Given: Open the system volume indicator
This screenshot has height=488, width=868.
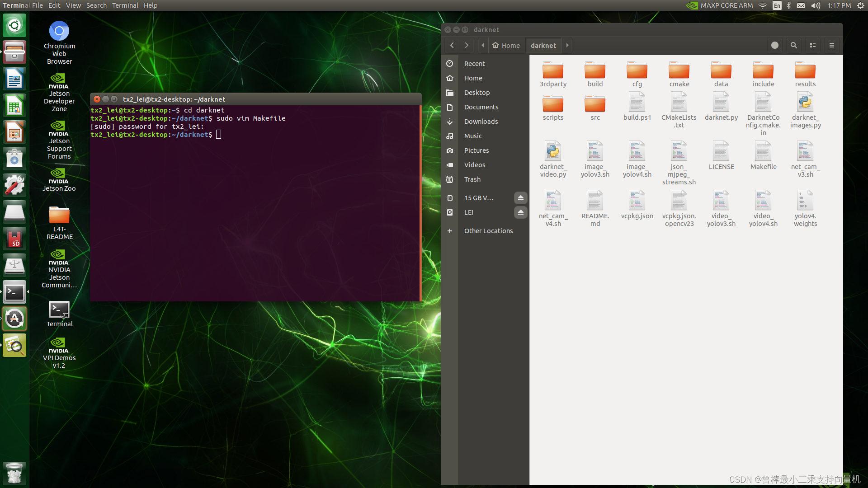Looking at the screenshot, I should 816,5.
